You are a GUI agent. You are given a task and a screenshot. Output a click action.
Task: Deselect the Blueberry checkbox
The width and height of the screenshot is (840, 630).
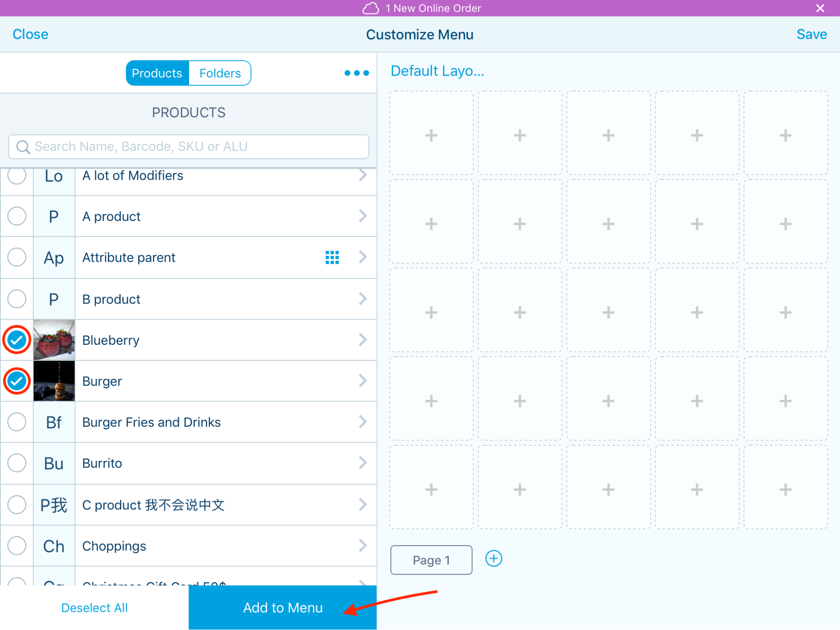click(x=16, y=340)
